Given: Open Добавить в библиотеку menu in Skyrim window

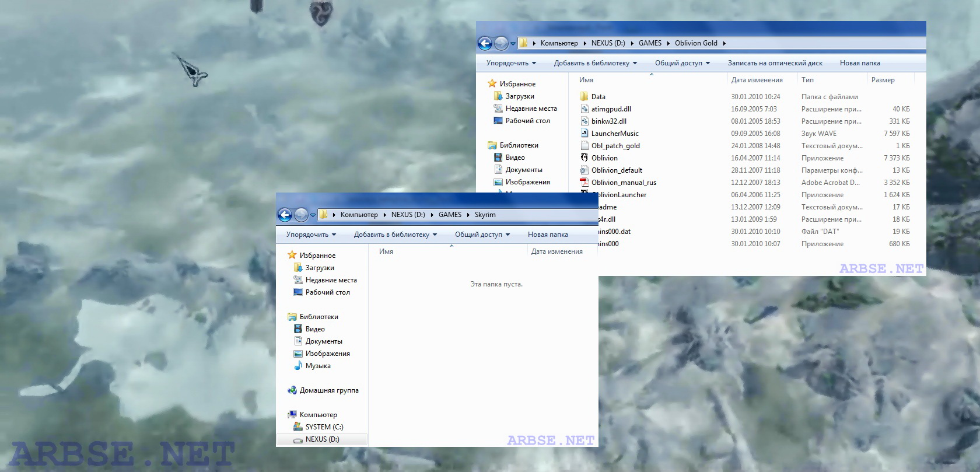Looking at the screenshot, I should (395, 235).
